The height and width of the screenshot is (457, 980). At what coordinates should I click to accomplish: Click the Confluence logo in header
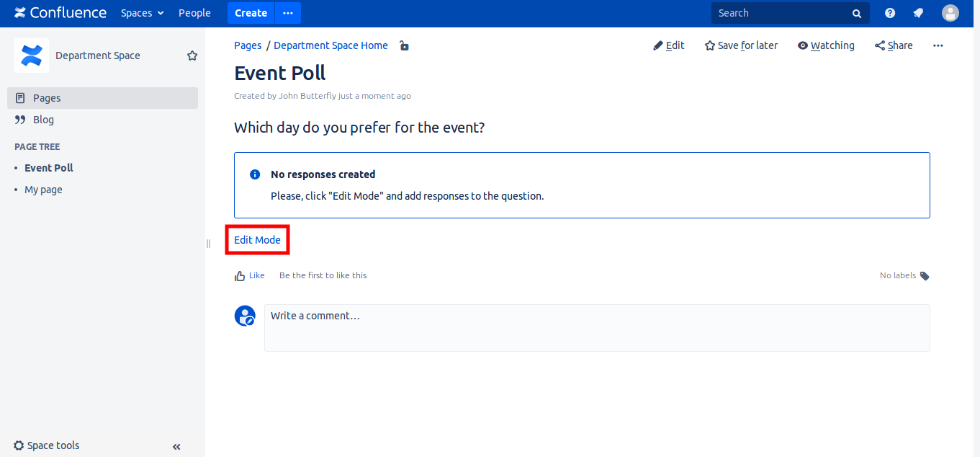(x=60, y=13)
